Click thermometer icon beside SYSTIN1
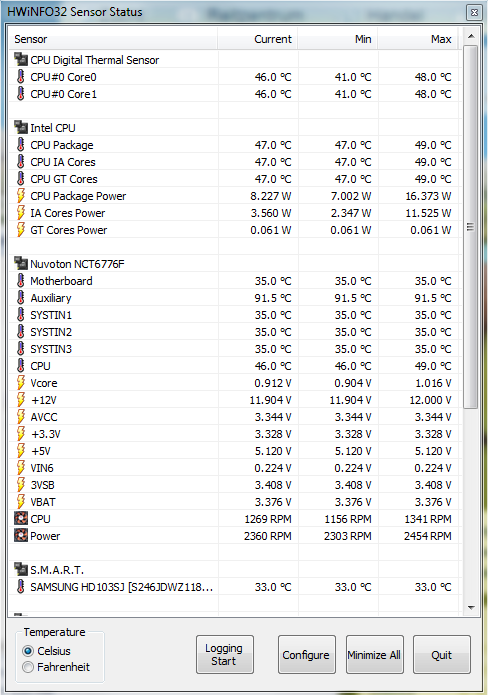Image resolution: width=488 pixels, height=695 pixels. point(20,315)
